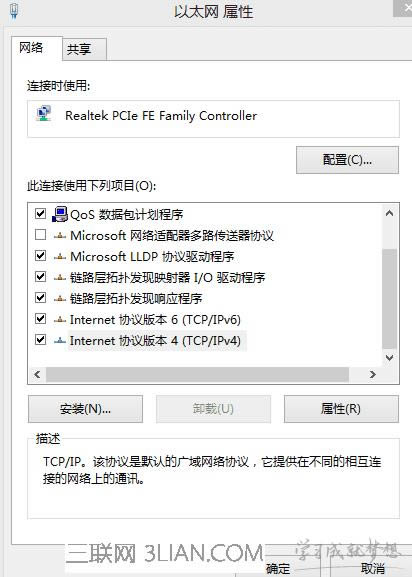Click the 链路层拓扑发现响应程序 protocol icon
Screen dimensions: 412x577
click(x=60, y=299)
